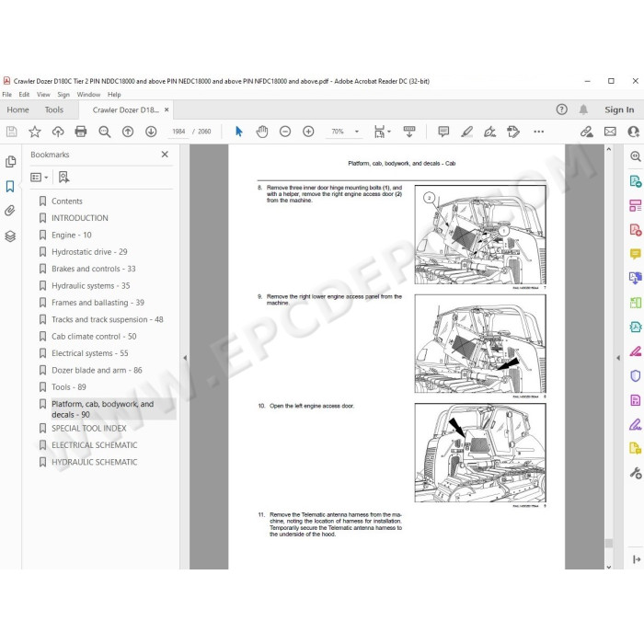Jump to Engine - 10 bookmark
Screen dimensions: 644x644
[72, 235]
